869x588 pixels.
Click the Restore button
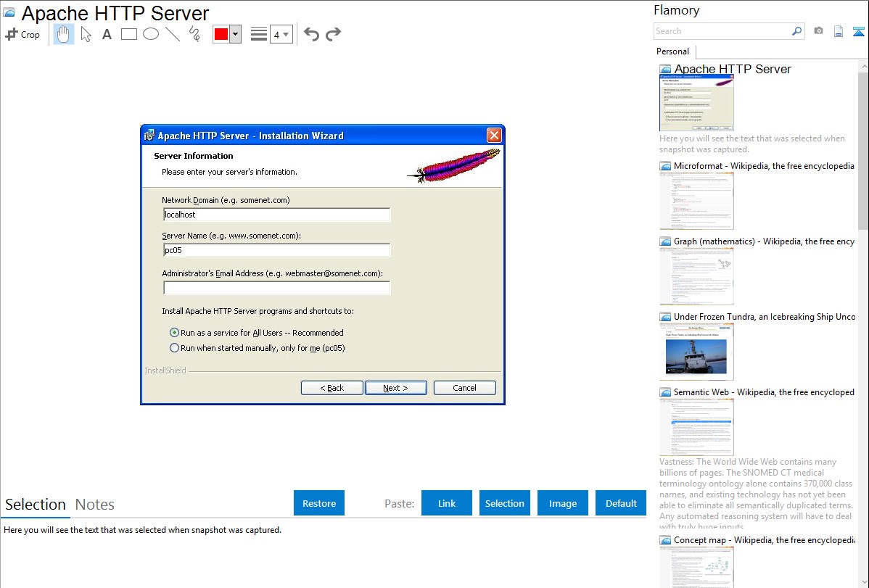pos(319,503)
